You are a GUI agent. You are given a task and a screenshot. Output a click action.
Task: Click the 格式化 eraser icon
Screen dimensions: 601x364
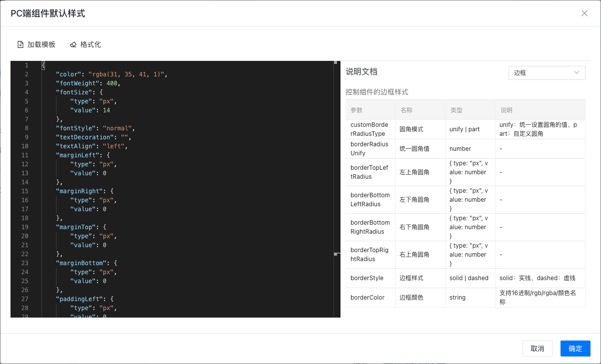(x=73, y=44)
